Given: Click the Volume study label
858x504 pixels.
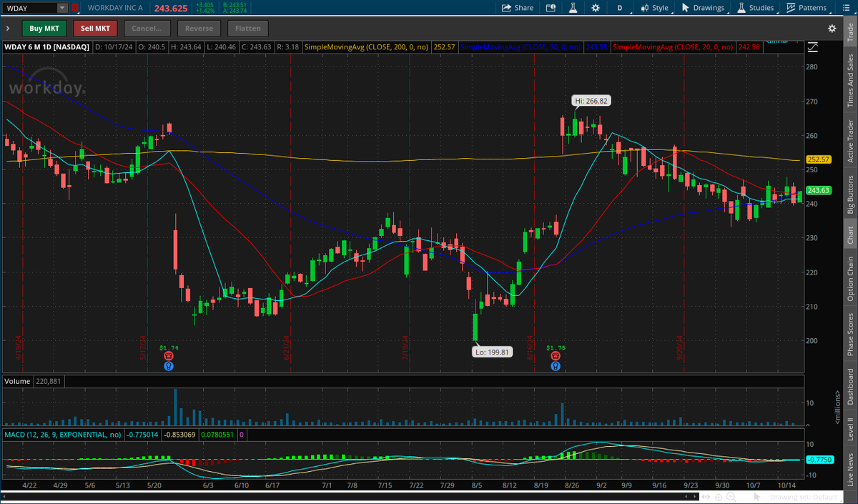Looking at the screenshot, I should pyautogui.click(x=17, y=382).
